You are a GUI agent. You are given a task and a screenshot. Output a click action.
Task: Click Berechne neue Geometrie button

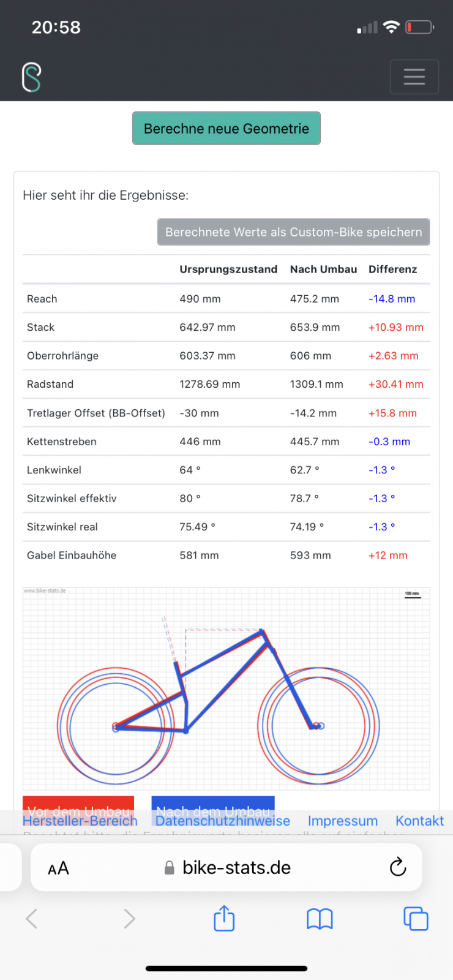226,129
